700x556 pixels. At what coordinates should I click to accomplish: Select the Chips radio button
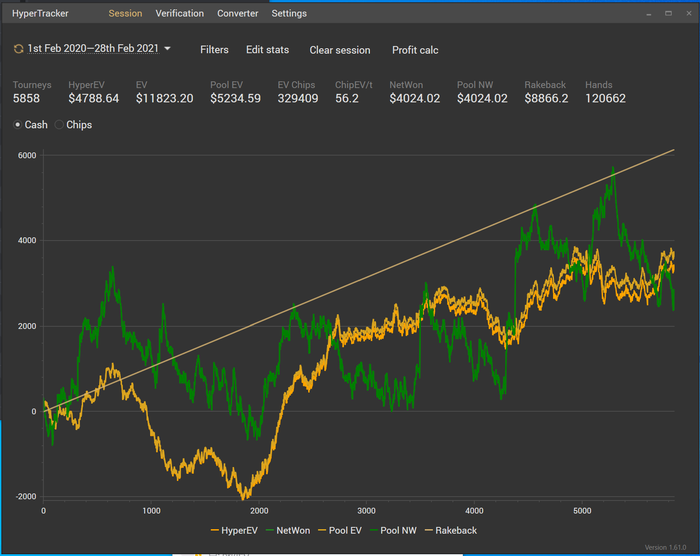point(59,125)
